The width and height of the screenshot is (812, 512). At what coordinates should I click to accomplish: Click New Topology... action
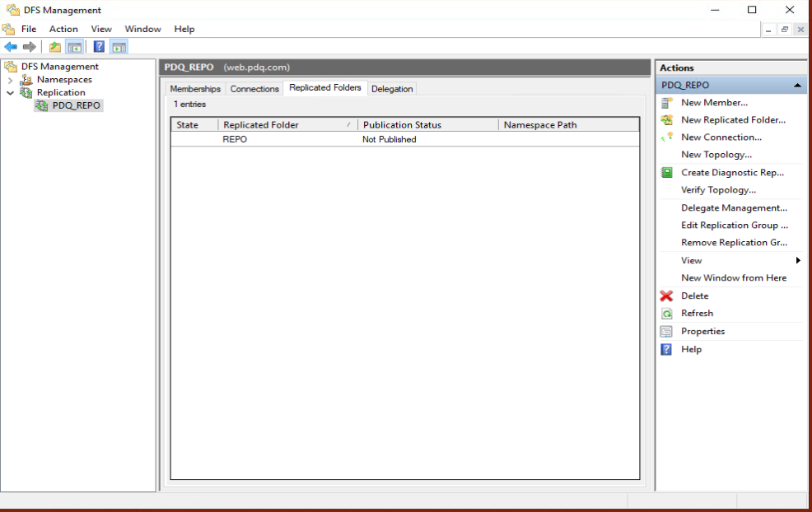pyautogui.click(x=716, y=155)
